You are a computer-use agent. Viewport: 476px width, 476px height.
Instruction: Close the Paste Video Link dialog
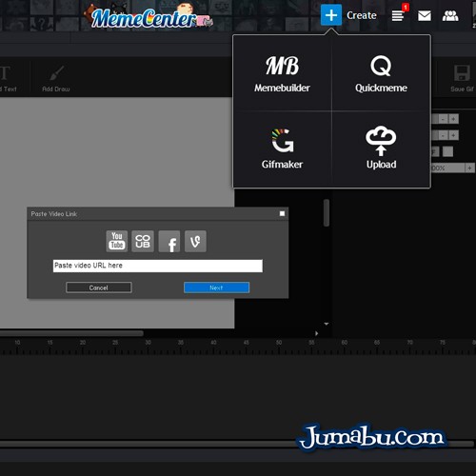(x=282, y=213)
